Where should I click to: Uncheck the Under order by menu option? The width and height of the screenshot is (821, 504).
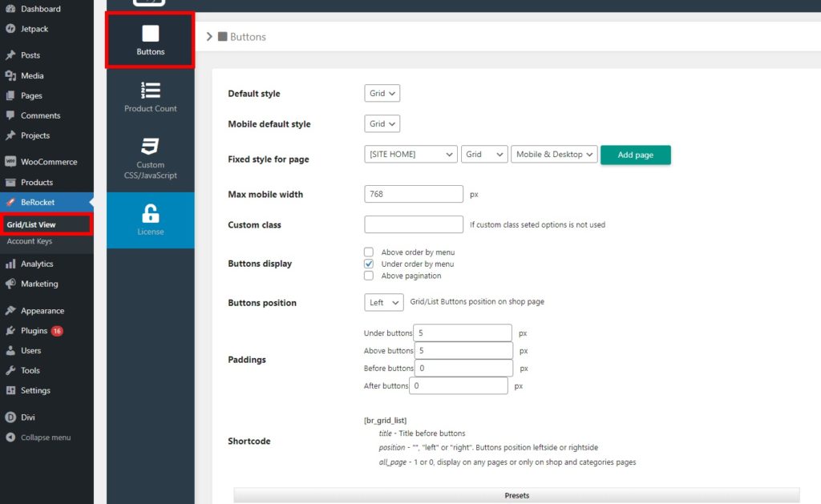pyautogui.click(x=368, y=264)
